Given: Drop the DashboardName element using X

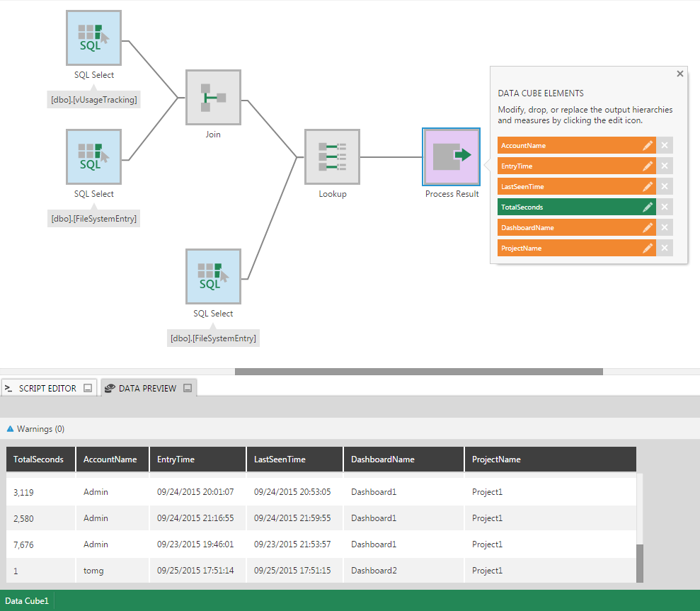Looking at the screenshot, I should pyautogui.click(x=665, y=228).
